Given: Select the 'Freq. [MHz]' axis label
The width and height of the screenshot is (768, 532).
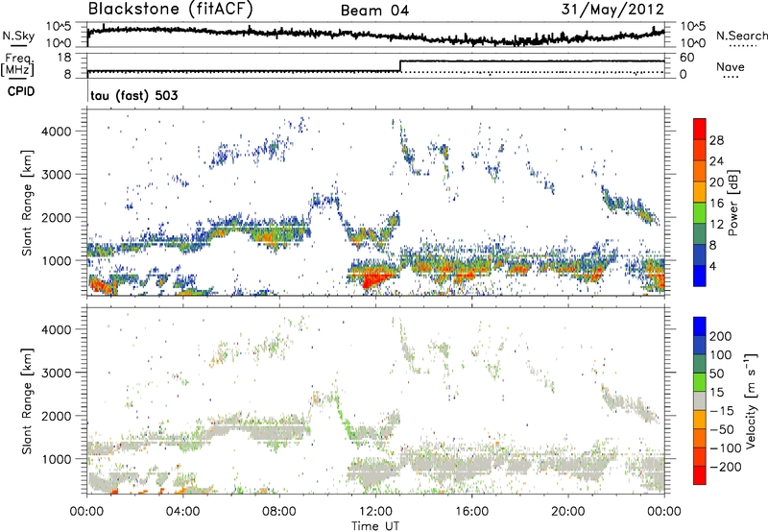Looking at the screenshot, I should 18,64.
